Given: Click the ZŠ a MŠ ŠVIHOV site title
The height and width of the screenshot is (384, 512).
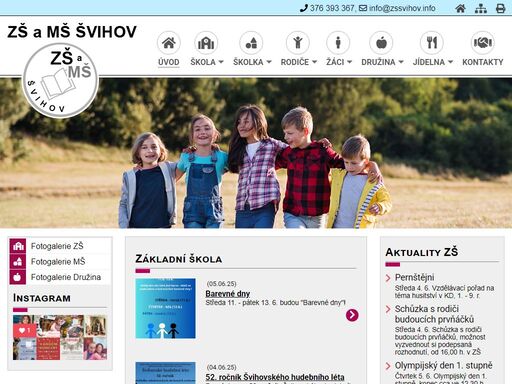Looking at the screenshot, I should (x=72, y=32).
